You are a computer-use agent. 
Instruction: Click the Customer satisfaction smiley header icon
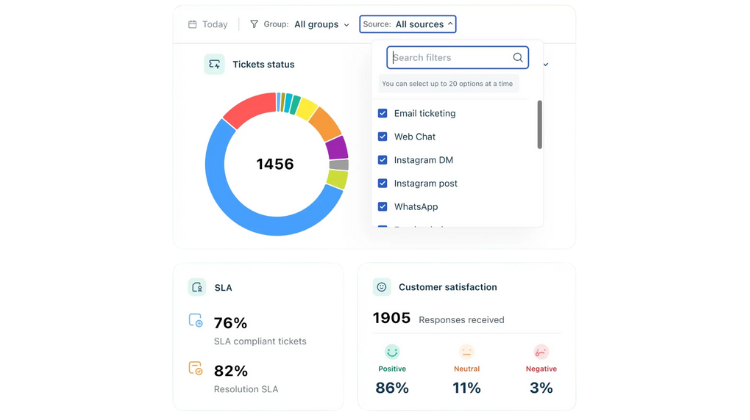[x=381, y=287]
